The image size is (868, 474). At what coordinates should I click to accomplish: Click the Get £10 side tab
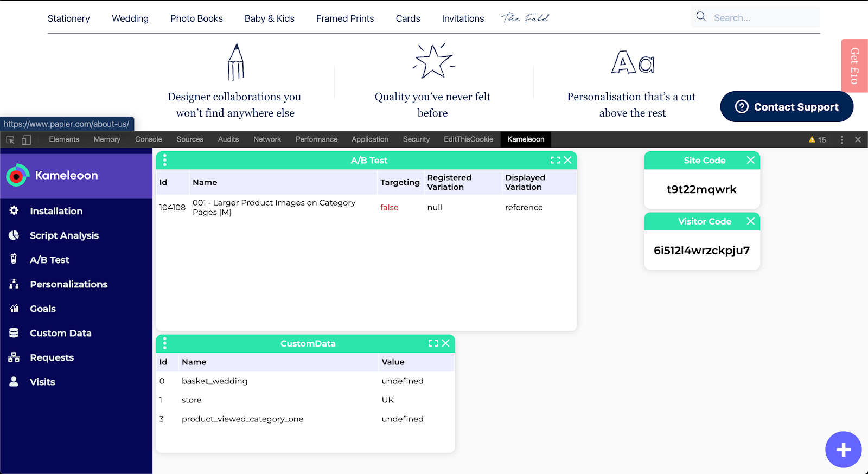[854, 66]
